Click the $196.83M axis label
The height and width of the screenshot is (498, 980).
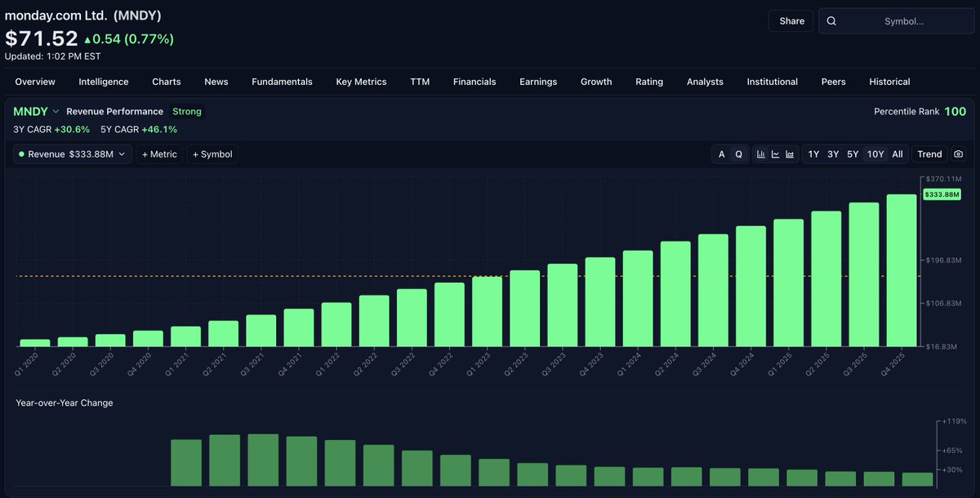coord(944,260)
